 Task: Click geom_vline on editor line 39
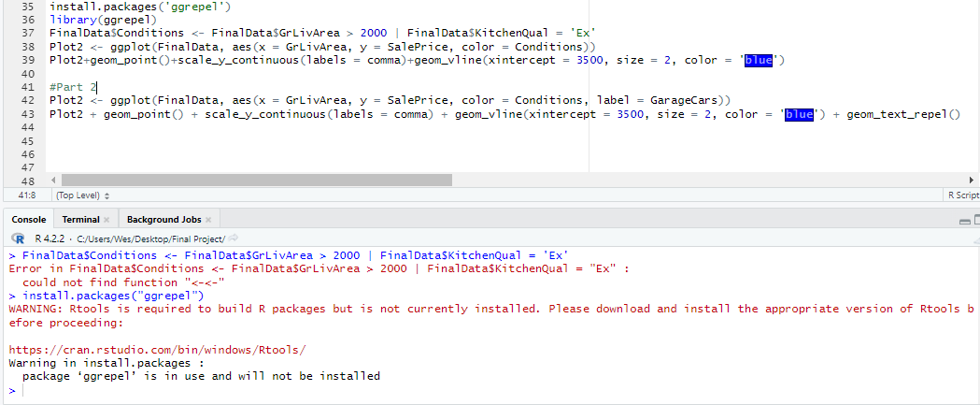447,61
